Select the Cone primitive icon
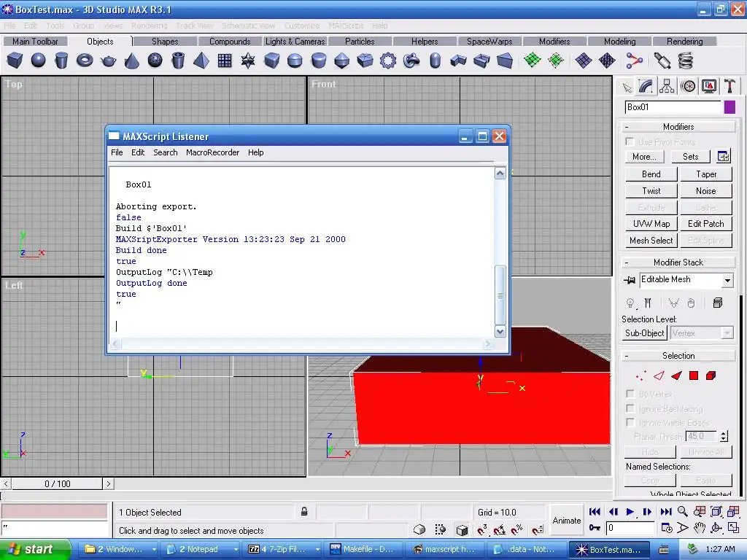Viewport: 747px width, 560px height. [131, 61]
